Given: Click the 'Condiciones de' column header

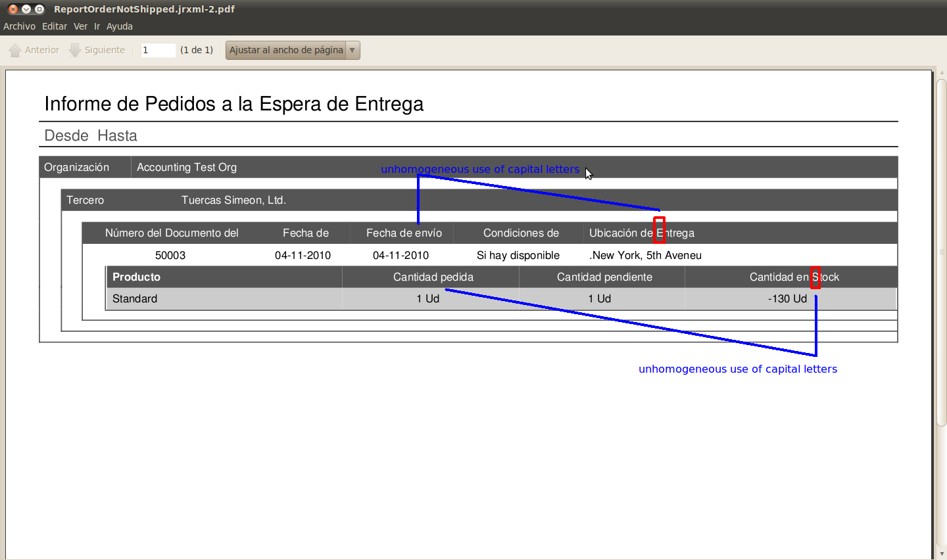Looking at the screenshot, I should point(521,233).
